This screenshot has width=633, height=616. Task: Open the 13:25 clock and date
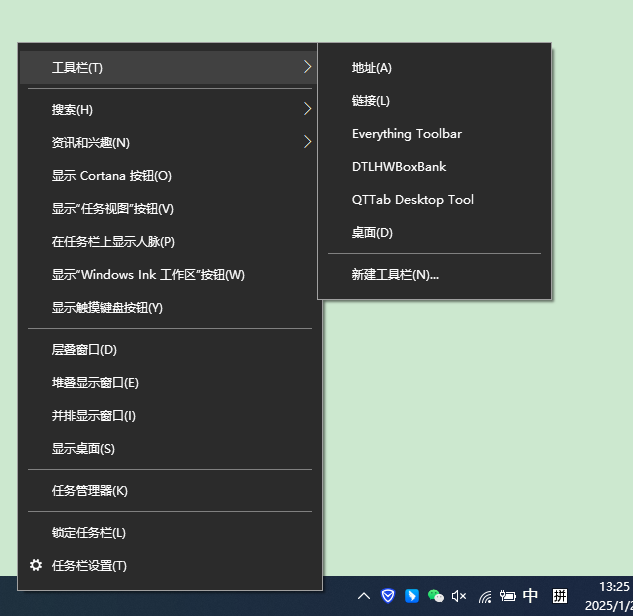tap(609, 596)
